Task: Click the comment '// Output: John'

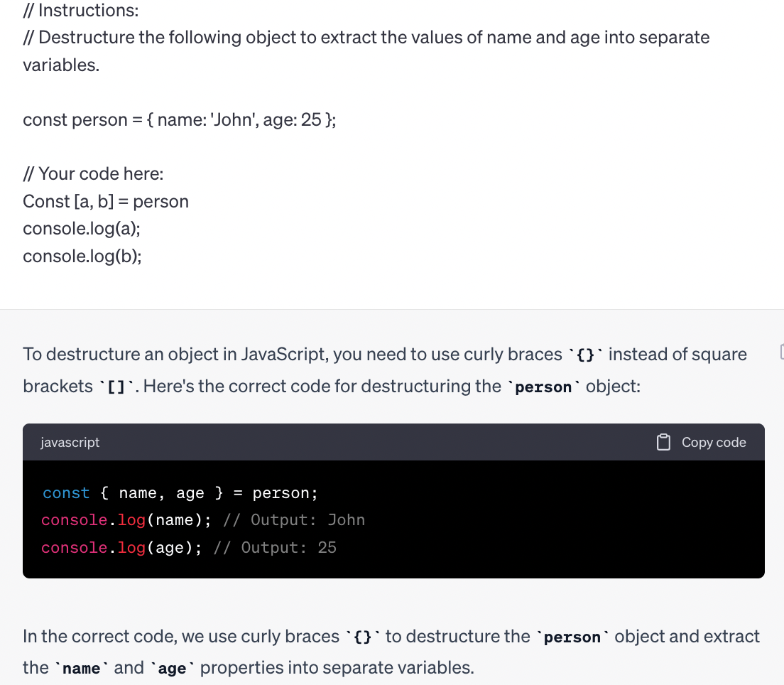Action: pos(294,520)
